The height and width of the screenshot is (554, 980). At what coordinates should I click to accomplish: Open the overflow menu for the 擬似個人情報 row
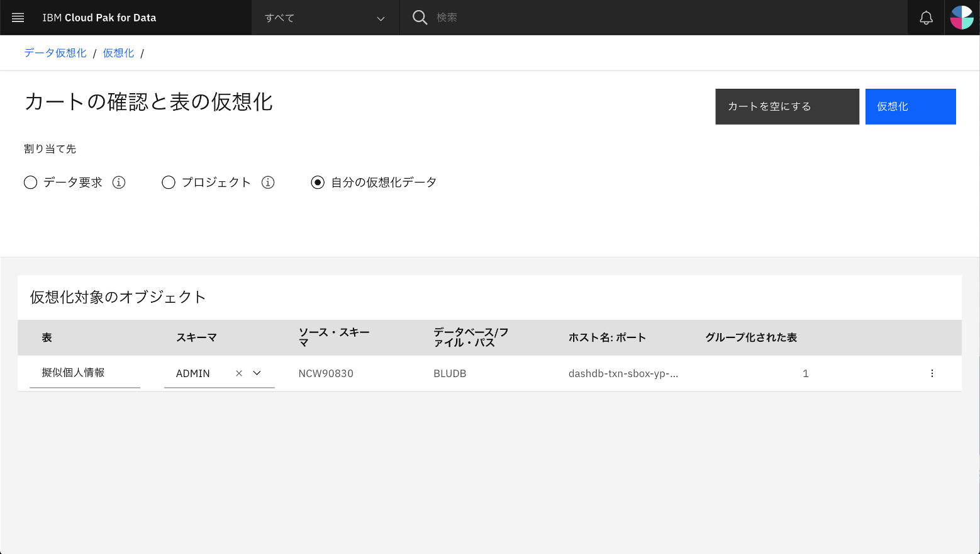pyautogui.click(x=932, y=373)
